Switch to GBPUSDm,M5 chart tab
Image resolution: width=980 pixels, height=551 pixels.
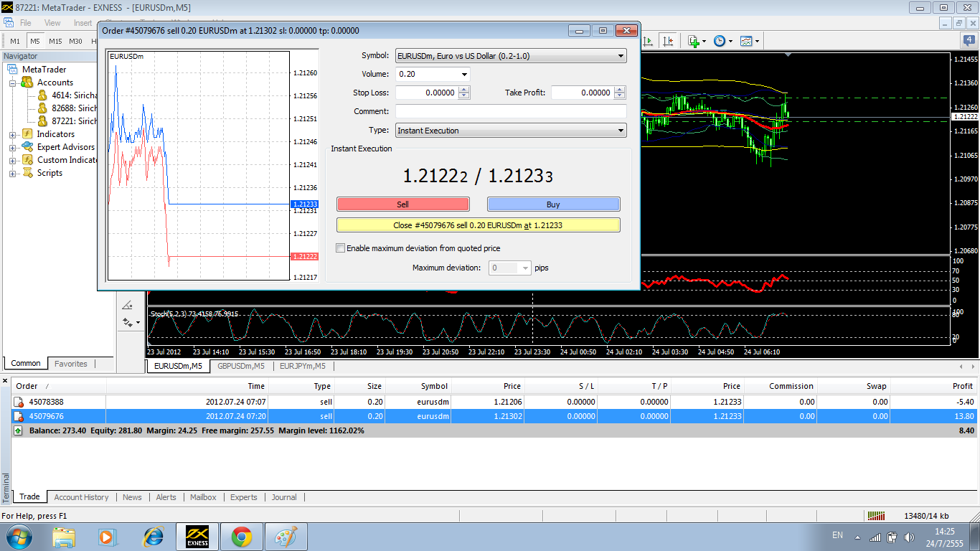(x=241, y=366)
